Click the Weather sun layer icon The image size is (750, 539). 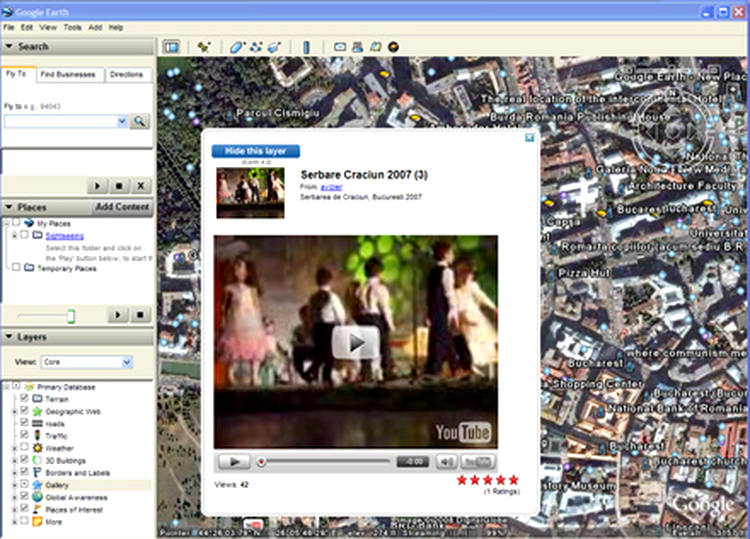[x=37, y=448]
